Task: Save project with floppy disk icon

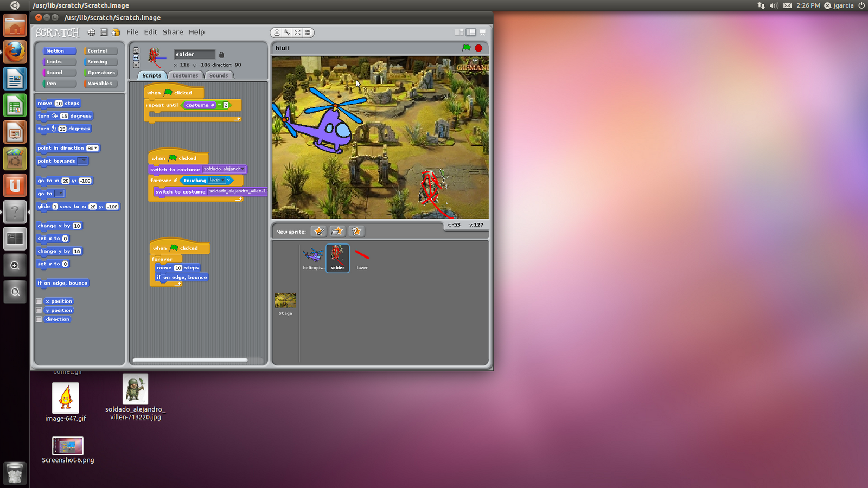Action: point(104,33)
